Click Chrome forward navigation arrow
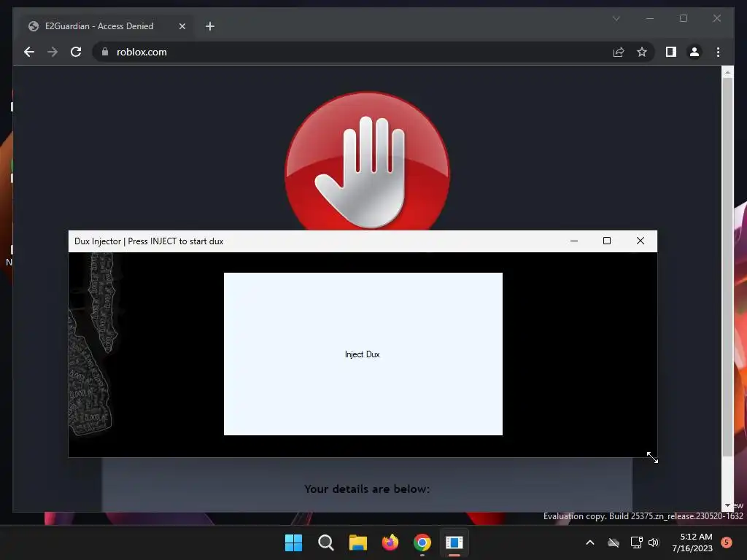747x560 pixels. [53, 52]
